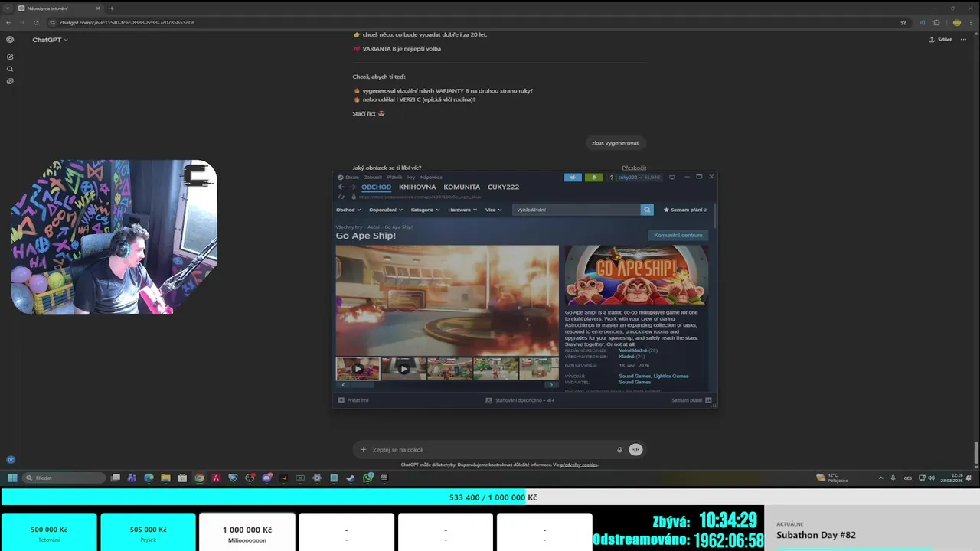Click Task View on the taskbar
Image resolution: width=980 pixels, height=551 pixels.
coord(115,478)
